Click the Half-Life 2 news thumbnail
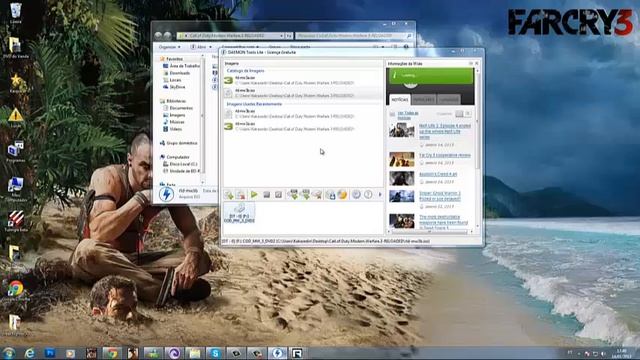640x360 pixels. point(402,131)
